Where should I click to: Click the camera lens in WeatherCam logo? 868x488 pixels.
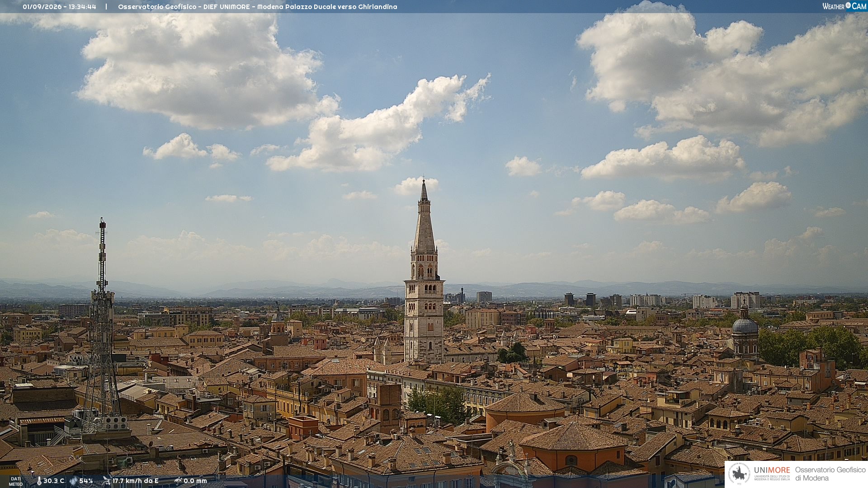(848, 5)
